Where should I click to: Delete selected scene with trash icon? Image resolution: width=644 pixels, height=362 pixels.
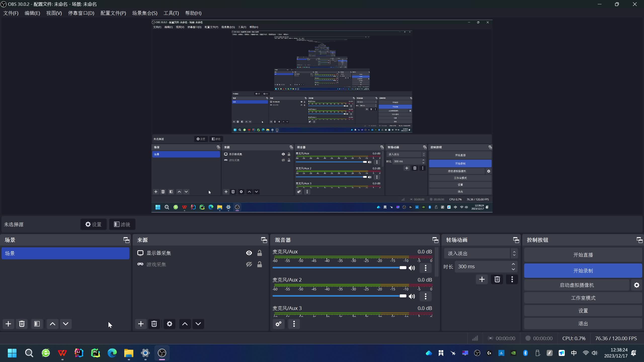(22, 324)
